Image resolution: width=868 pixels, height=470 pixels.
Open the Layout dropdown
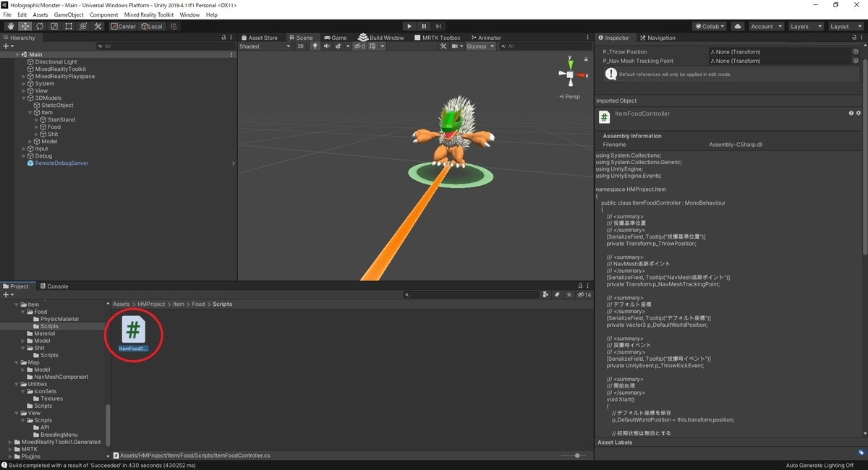(846, 26)
